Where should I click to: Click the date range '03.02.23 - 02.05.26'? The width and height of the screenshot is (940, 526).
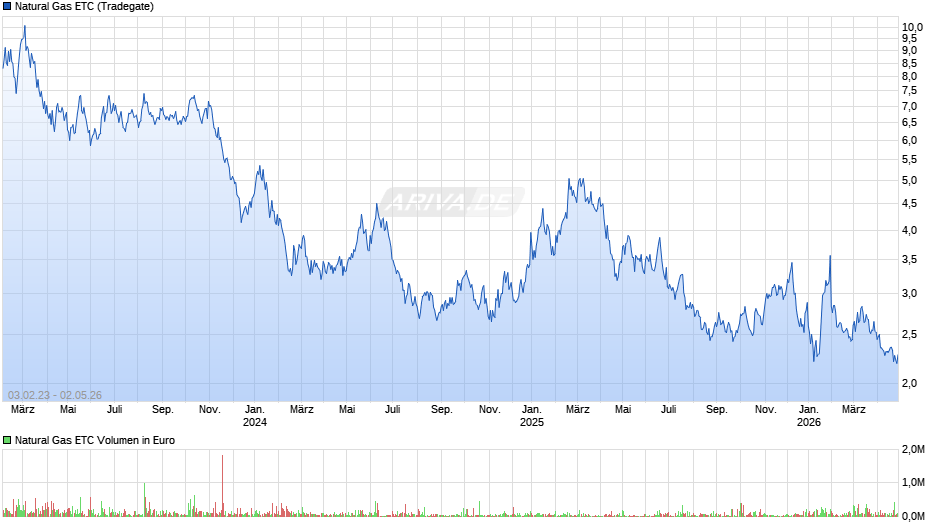(x=55, y=395)
